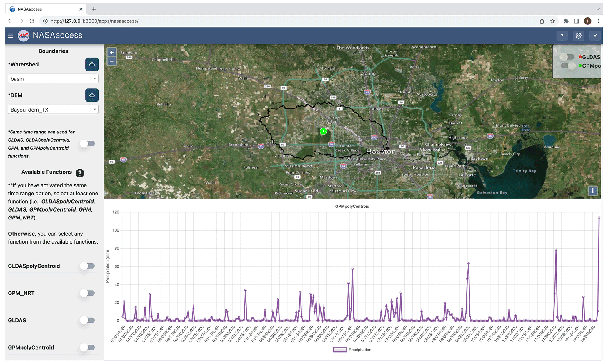Click the map info icon
608x364 pixels.
(x=592, y=191)
